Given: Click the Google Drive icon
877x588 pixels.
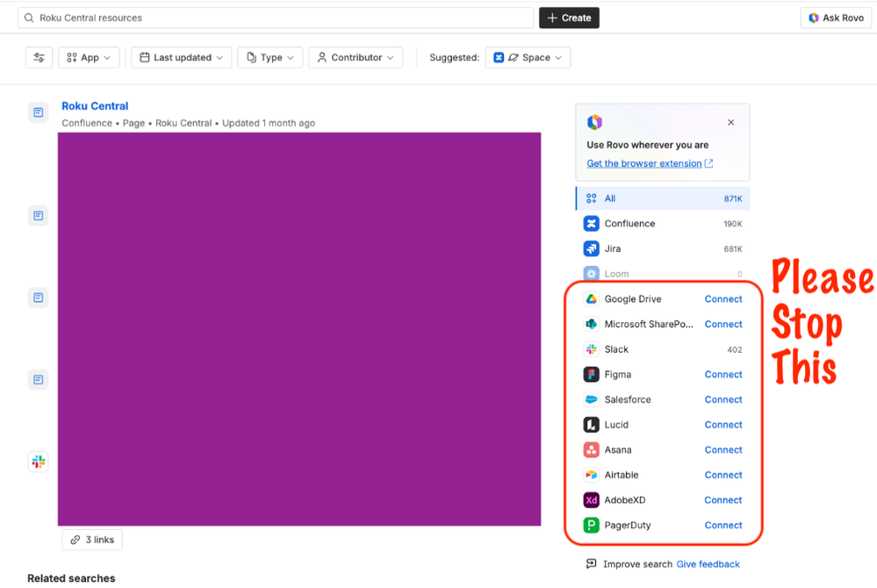Looking at the screenshot, I should [x=591, y=299].
